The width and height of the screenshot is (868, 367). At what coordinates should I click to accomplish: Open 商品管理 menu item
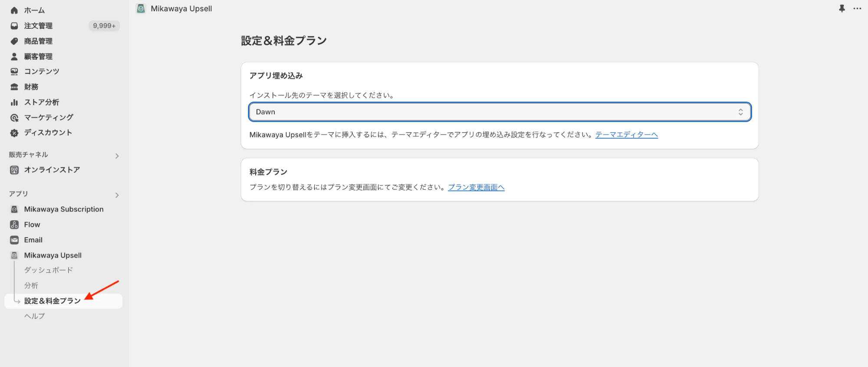pos(38,41)
